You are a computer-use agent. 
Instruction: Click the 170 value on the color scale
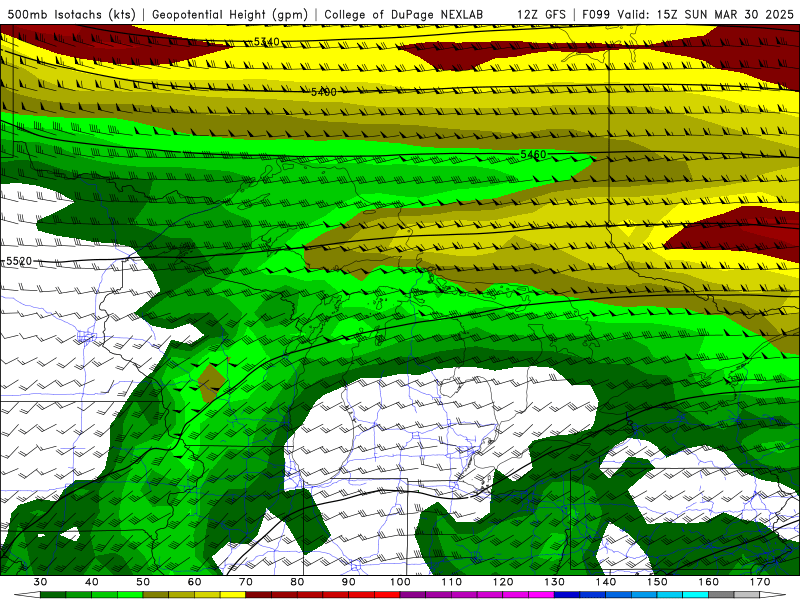pyautogui.click(x=760, y=582)
